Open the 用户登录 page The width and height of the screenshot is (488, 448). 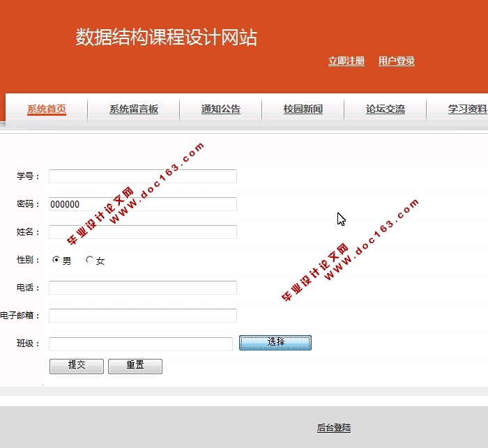(397, 61)
